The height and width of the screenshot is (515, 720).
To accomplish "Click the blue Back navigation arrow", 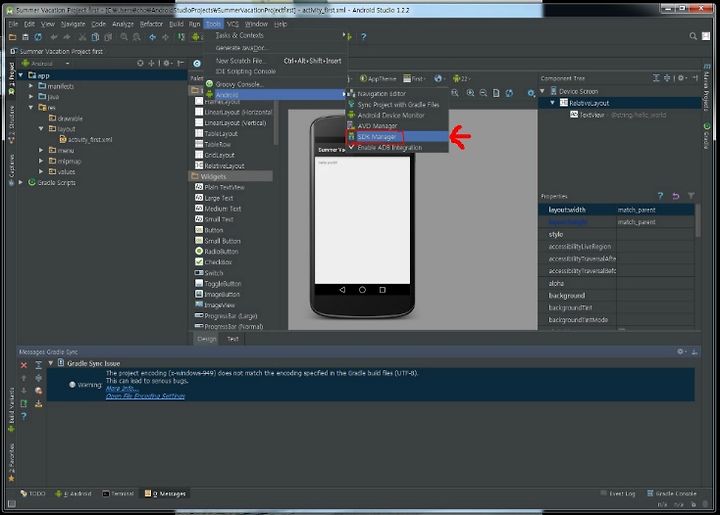I will [x=152, y=37].
